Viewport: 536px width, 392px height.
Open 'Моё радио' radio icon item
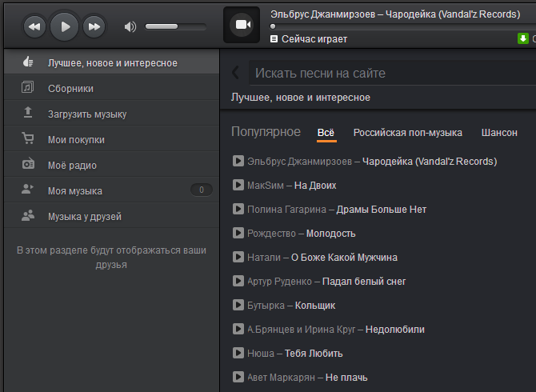point(111,165)
